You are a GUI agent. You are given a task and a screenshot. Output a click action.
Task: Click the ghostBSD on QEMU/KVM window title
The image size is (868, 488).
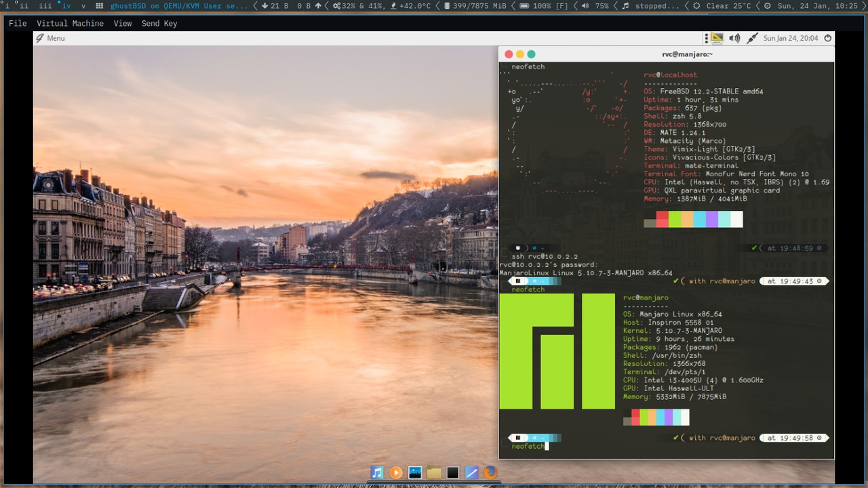tap(179, 5)
